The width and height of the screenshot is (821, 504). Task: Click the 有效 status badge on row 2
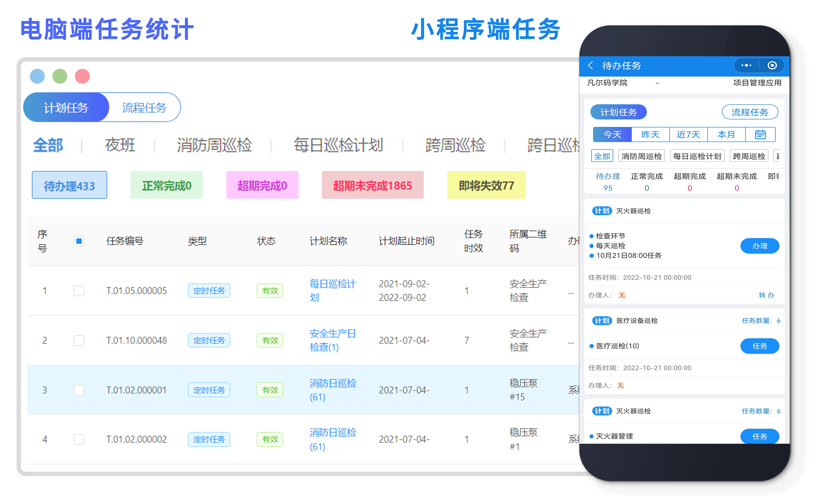[270, 340]
